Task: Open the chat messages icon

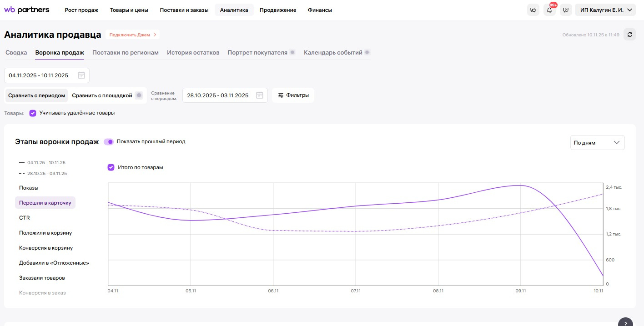Action: click(x=533, y=10)
